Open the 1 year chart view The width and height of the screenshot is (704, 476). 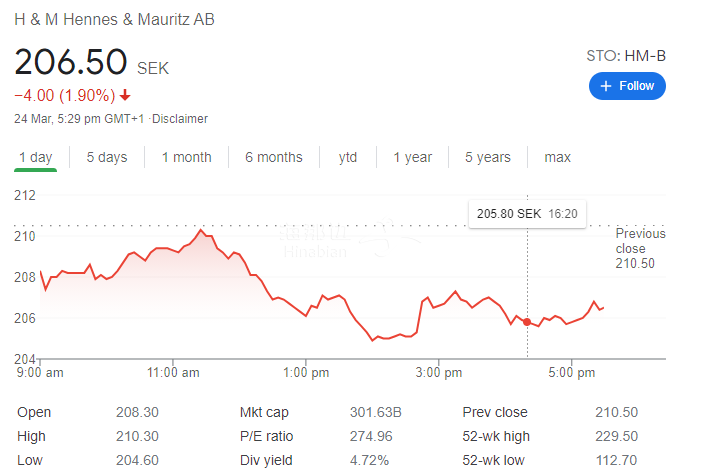412,157
